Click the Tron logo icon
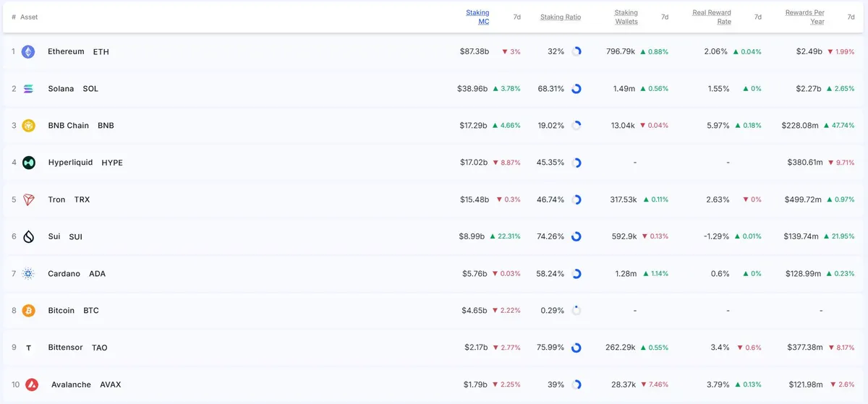Viewport: 868px width, 404px height. click(x=28, y=199)
